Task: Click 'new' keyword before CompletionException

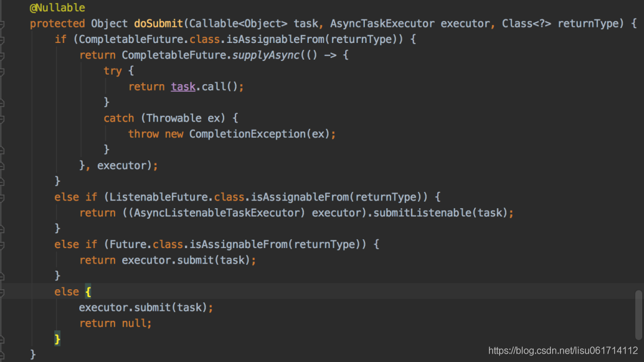Action: (x=174, y=134)
